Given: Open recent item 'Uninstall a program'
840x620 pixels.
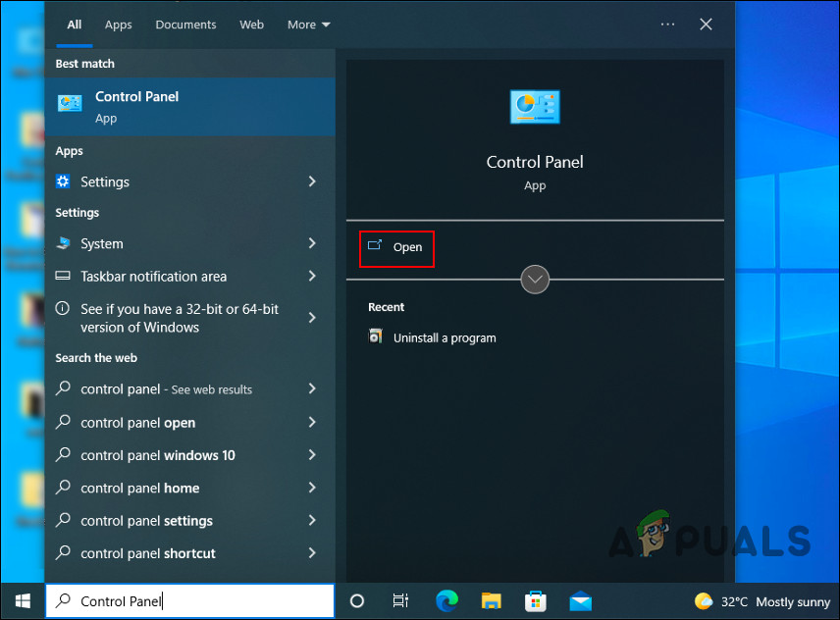Looking at the screenshot, I should click(445, 337).
